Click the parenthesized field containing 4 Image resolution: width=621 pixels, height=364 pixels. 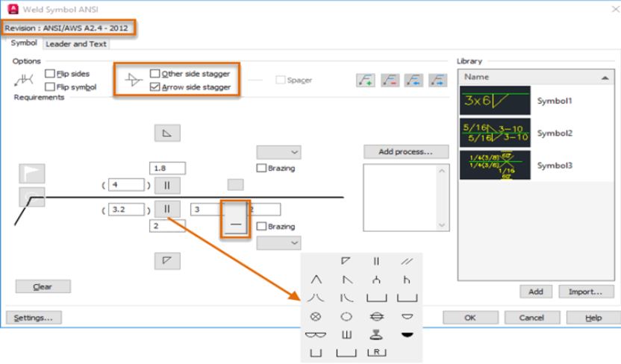[126, 184]
